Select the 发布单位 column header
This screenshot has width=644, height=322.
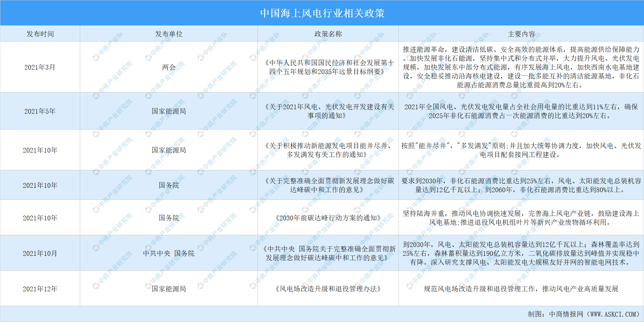169,34
